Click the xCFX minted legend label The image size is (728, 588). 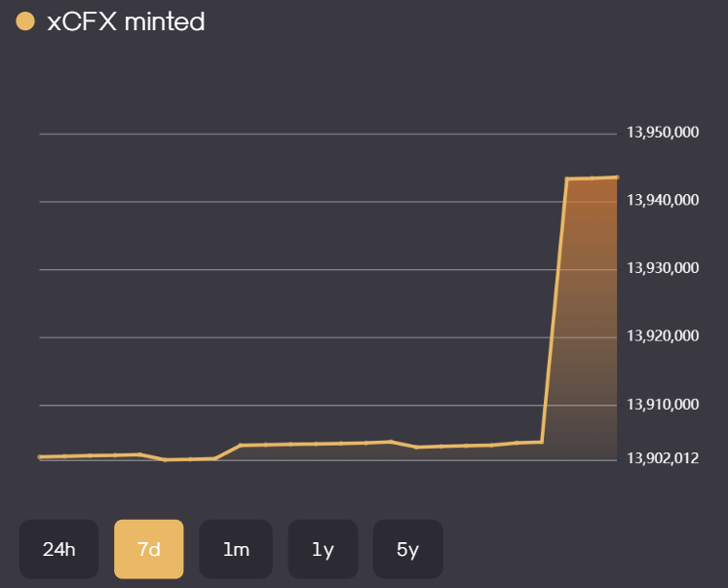(126, 21)
